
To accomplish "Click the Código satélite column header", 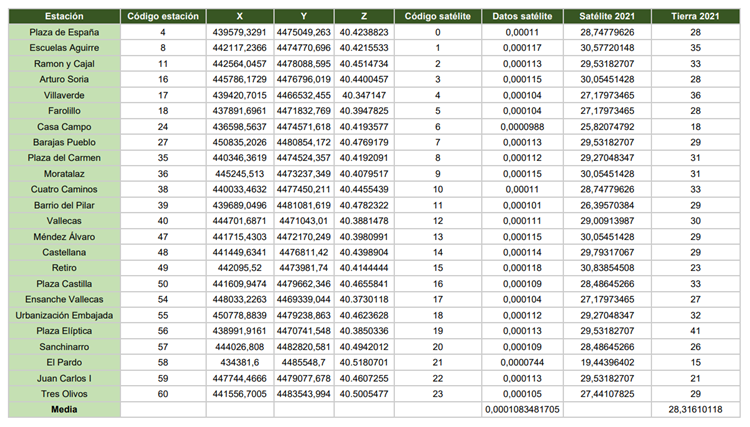I will 437,17.
